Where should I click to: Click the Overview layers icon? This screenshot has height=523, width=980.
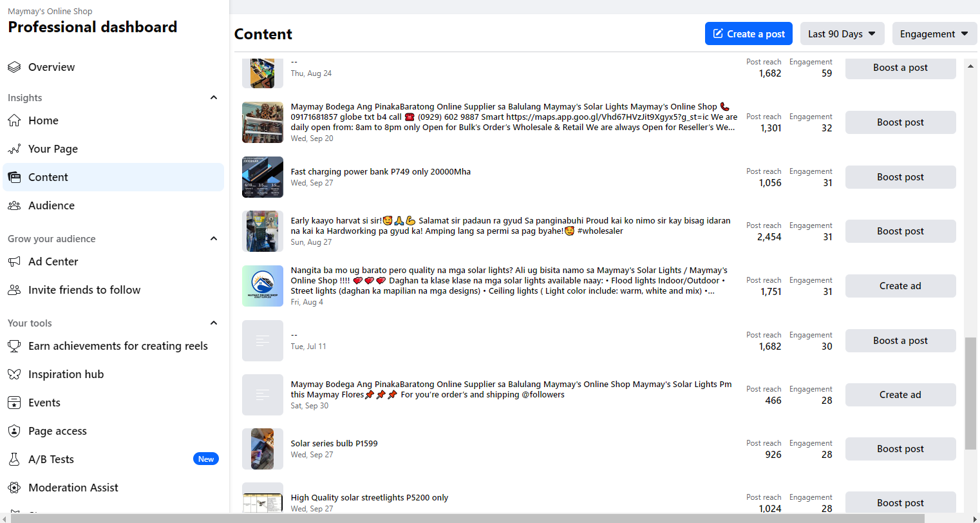14,67
